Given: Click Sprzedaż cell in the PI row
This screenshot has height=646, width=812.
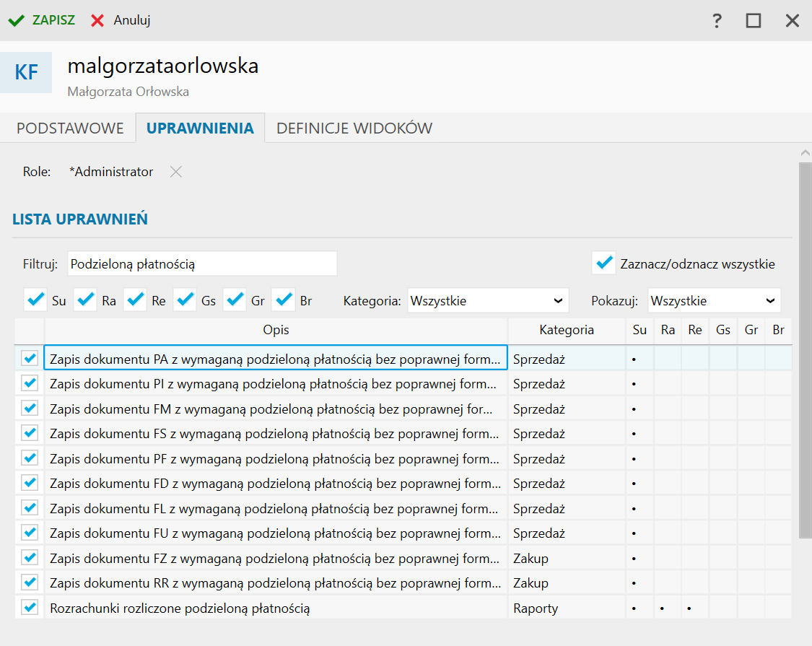Looking at the screenshot, I should 567,384.
